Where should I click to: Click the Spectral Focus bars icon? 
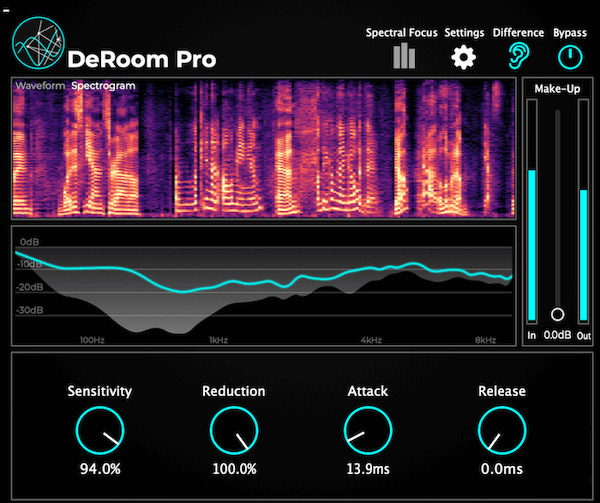pyautogui.click(x=404, y=56)
